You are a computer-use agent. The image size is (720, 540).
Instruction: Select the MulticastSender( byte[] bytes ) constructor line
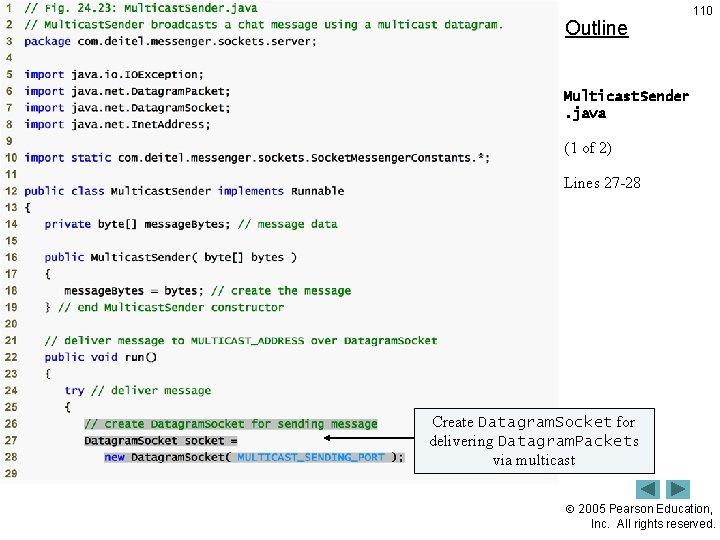click(171, 257)
